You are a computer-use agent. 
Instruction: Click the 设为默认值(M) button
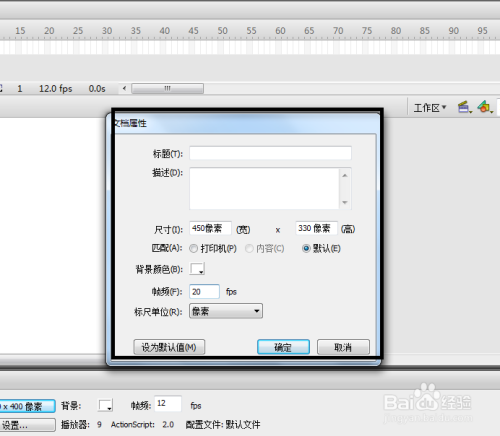tap(169, 347)
